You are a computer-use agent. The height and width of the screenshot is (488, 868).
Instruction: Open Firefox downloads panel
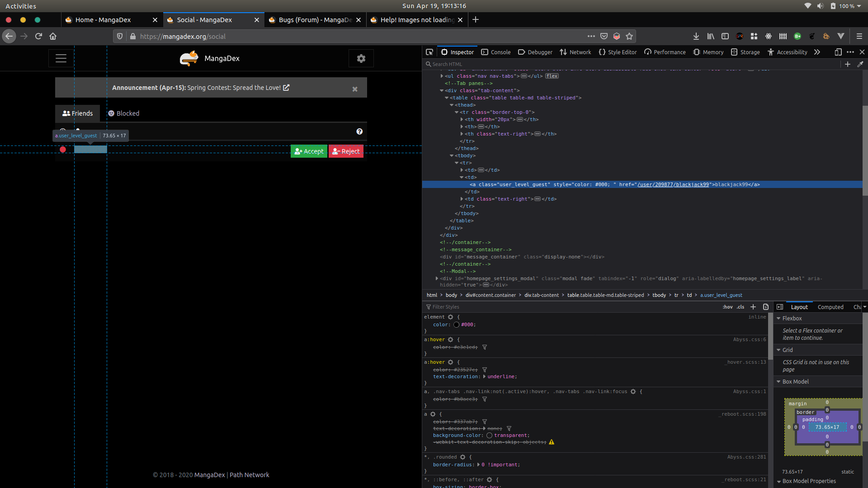(696, 36)
